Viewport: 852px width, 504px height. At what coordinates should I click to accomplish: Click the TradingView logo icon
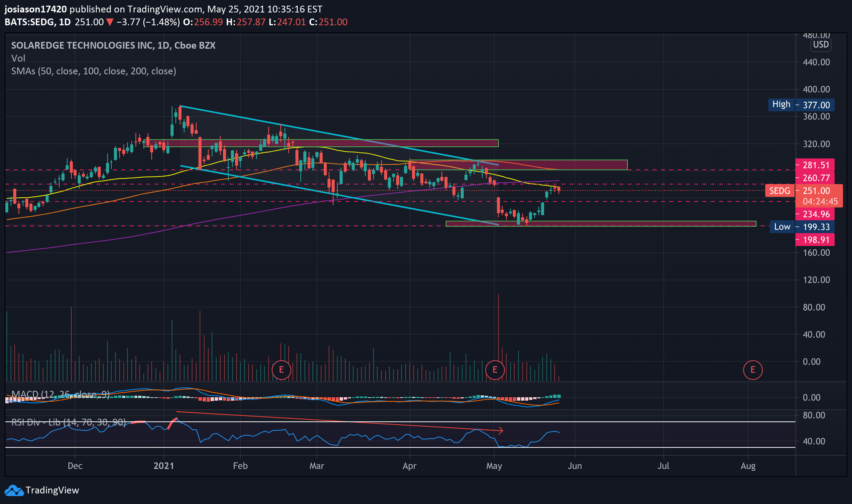tap(14, 490)
